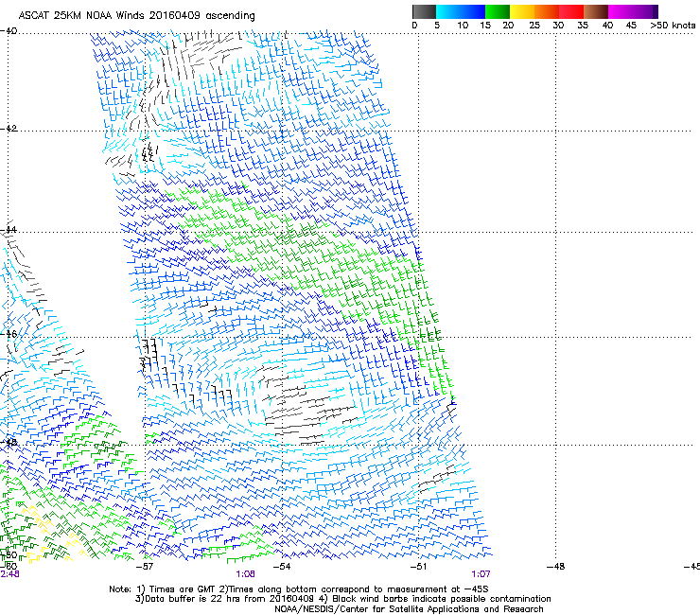Click the NOAA/NESDIS credit line
This screenshot has width=700, height=615.
tap(409, 608)
